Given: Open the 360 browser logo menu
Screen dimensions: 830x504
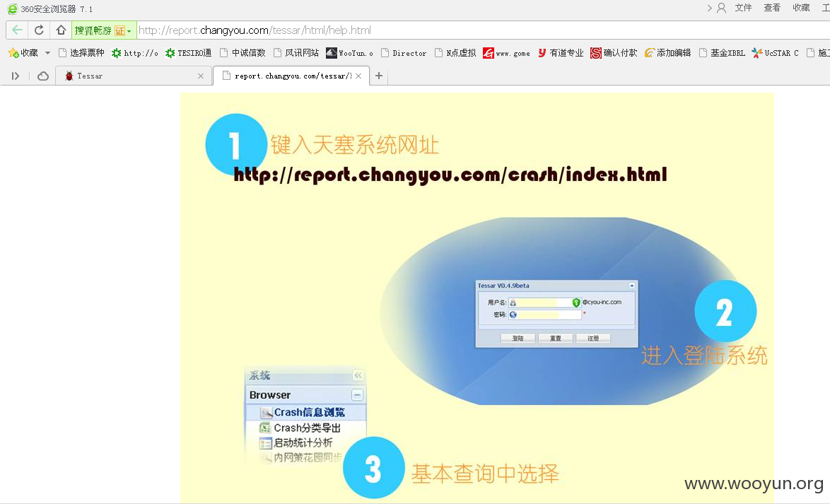Looking at the screenshot, I should (x=12, y=8).
